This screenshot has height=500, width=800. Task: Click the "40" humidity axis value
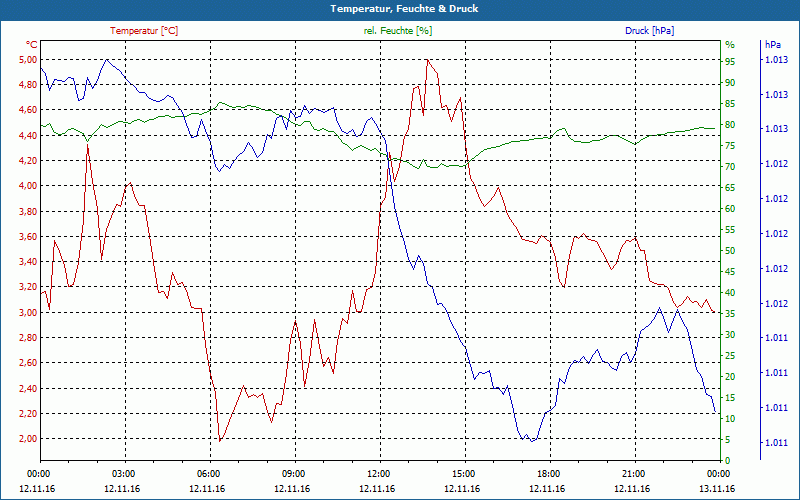click(730, 293)
